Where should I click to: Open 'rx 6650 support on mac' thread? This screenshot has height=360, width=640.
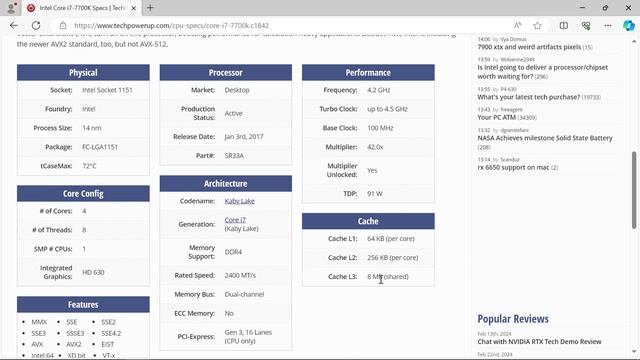513,167
